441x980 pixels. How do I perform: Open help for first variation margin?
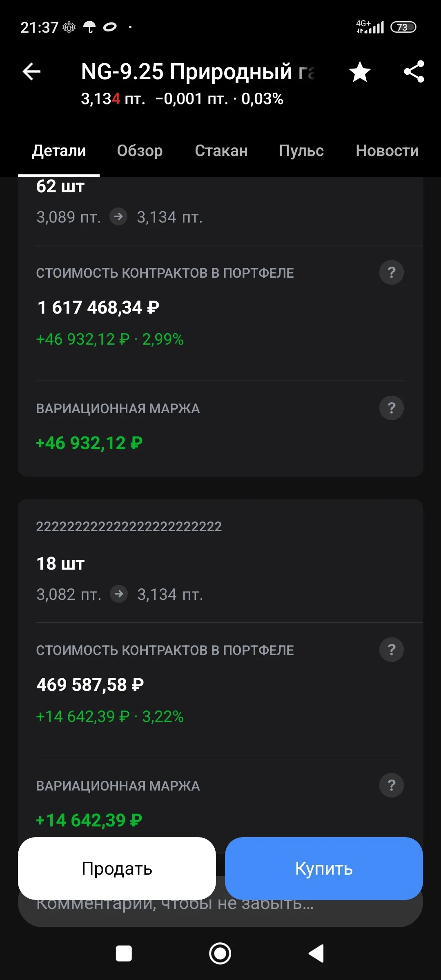pos(392,408)
